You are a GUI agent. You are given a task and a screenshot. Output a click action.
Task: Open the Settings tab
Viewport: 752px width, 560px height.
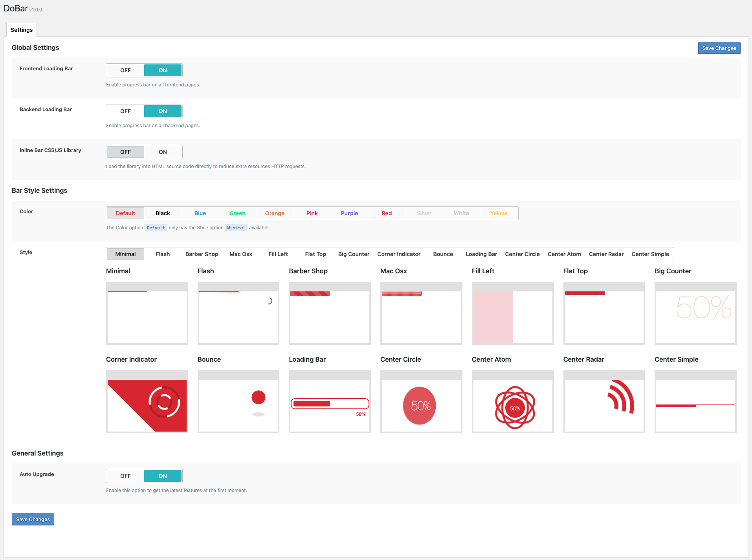point(22,30)
